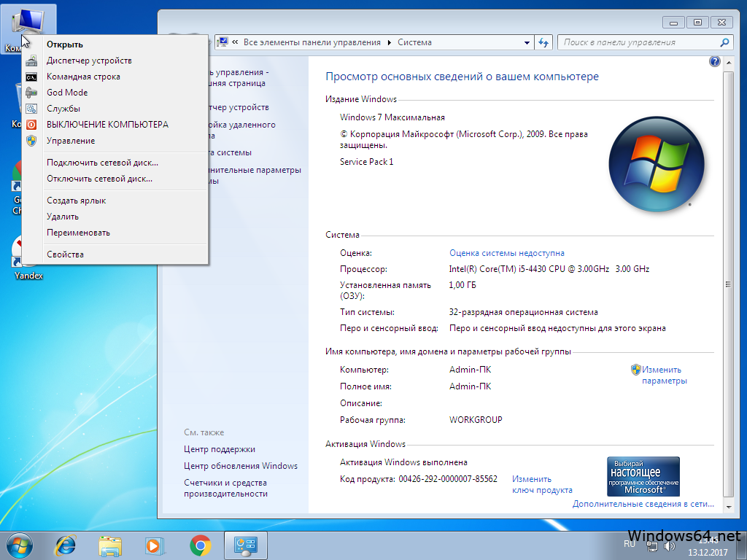747x560 pixels.
Task: Choose Создать ярлык in context menu
Action: point(115,201)
